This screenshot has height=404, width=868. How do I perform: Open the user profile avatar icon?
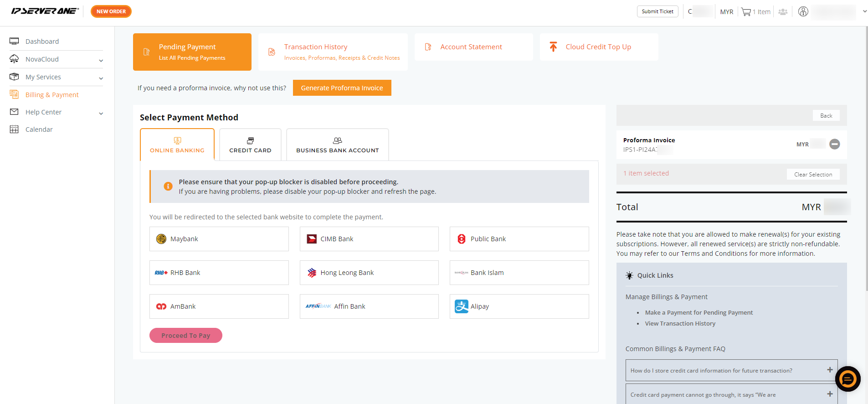tap(803, 12)
